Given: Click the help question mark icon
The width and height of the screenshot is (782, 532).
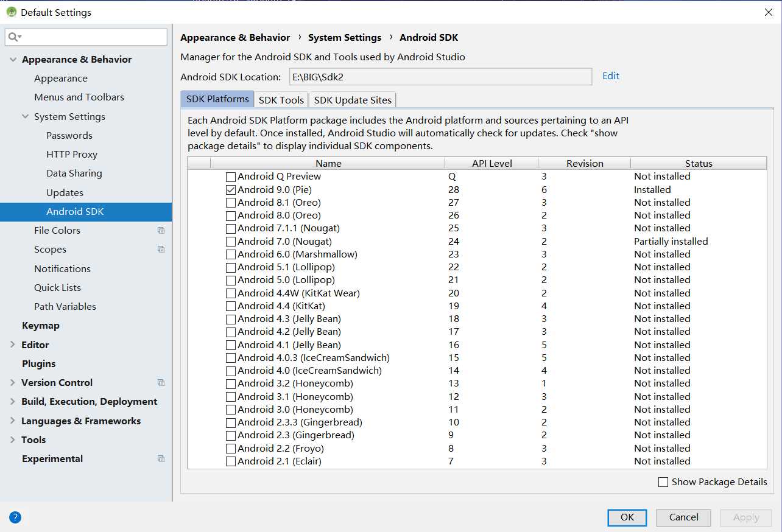Looking at the screenshot, I should (x=15, y=517).
